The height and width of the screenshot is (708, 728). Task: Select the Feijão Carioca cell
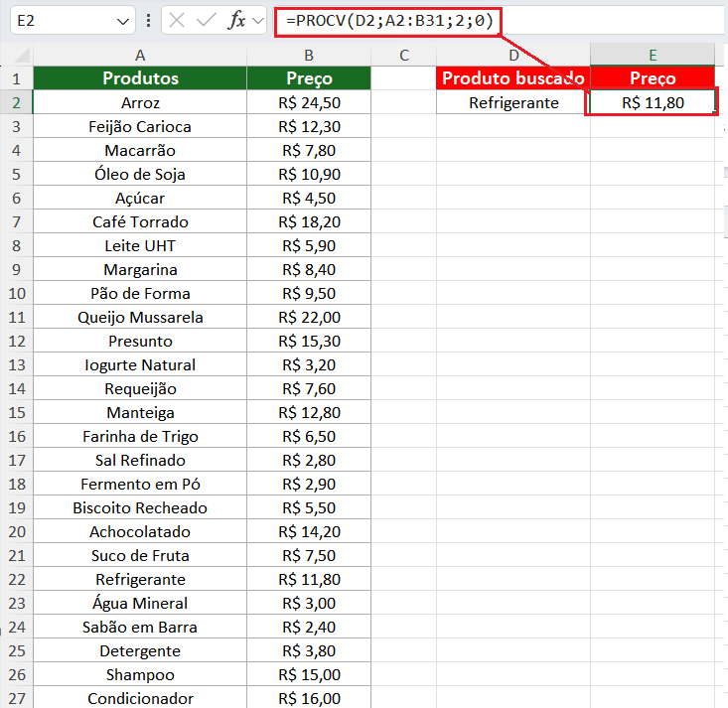[140, 126]
